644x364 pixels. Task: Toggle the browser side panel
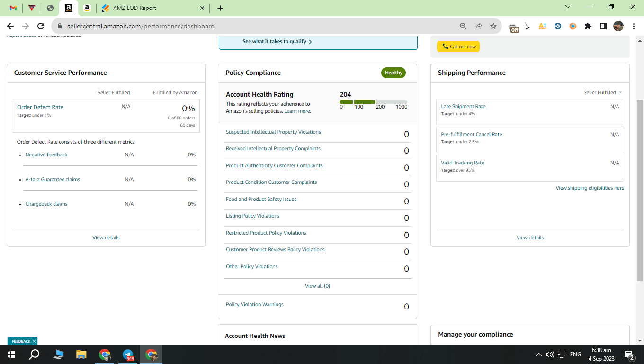coord(603,26)
